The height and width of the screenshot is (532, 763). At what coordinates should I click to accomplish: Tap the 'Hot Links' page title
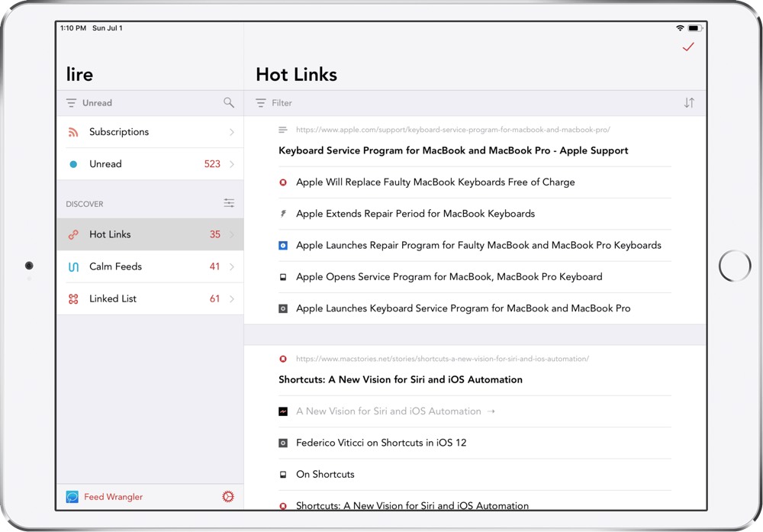pyautogui.click(x=296, y=75)
